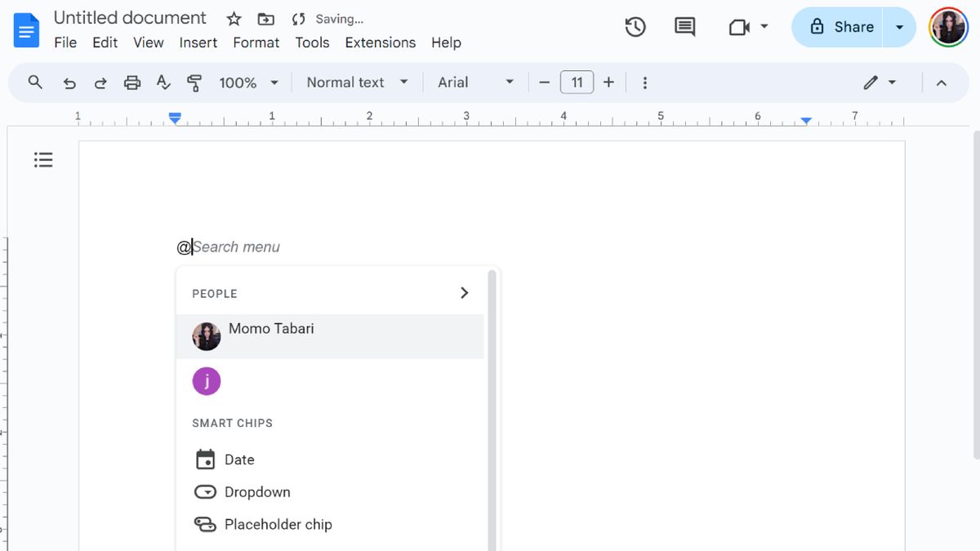Print the document

(x=131, y=82)
